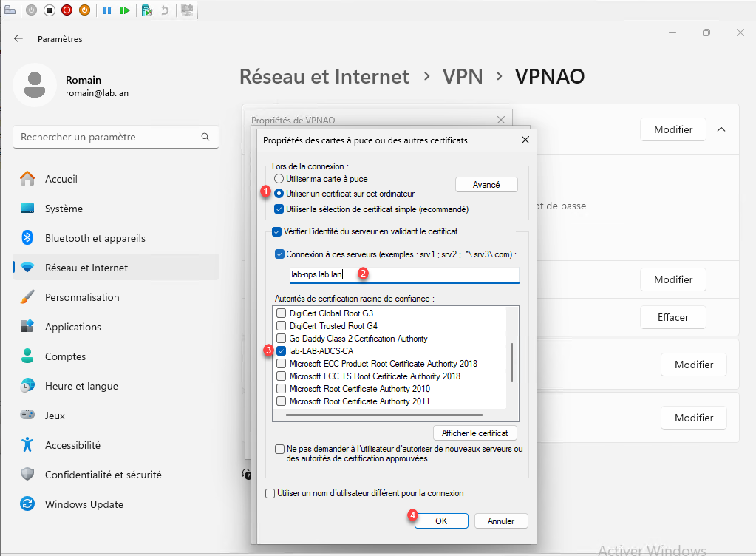The width and height of the screenshot is (756, 556).
Task: Click the search magnifier in Rechercher un paramètre
Action: pos(205,137)
